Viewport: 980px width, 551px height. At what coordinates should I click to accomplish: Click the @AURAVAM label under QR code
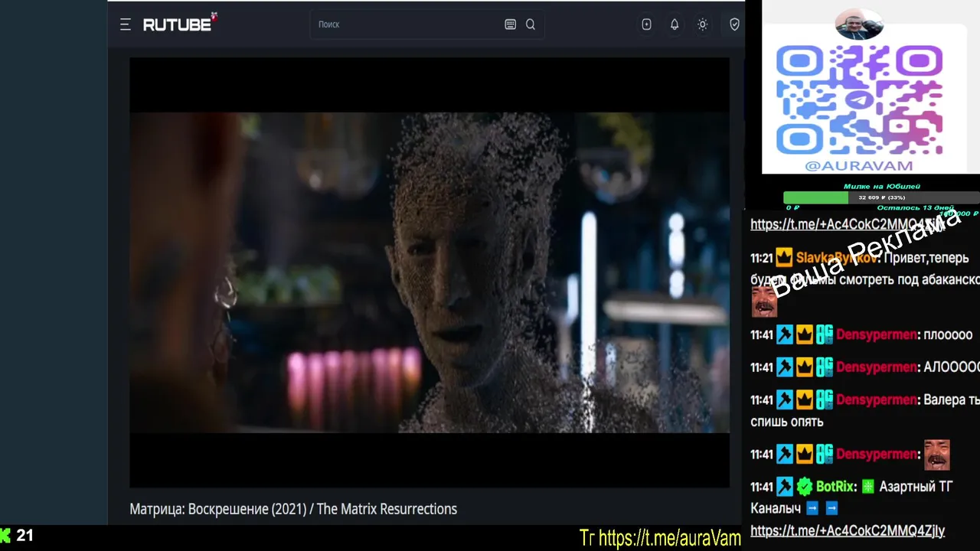coord(859,165)
